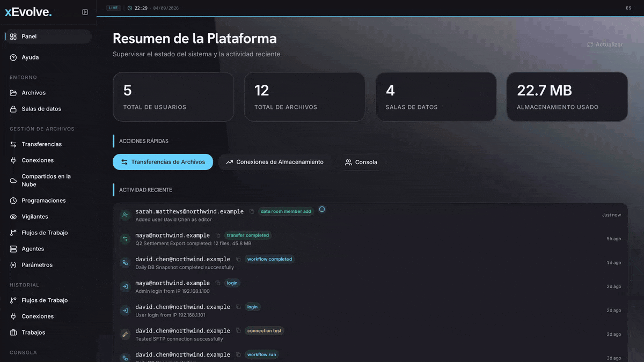Click the Salas de Datos stat card
The image size is (644, 362).
(x=436, y=97)
